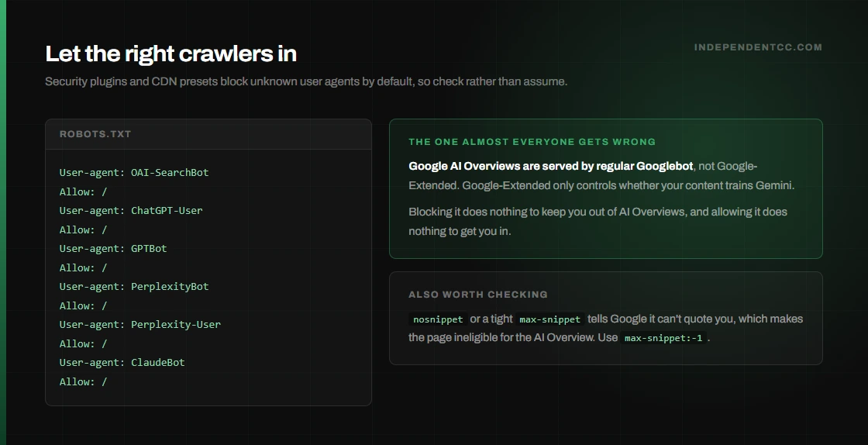Click the line 'User-agent: ClaudeBot'
868x445 pixels.
pos(122,363)
